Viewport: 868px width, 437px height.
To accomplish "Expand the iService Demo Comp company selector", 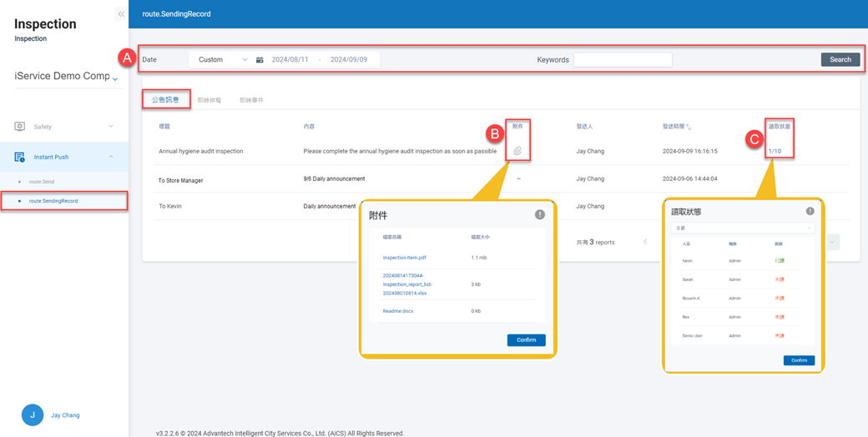I will click(115, 78).
